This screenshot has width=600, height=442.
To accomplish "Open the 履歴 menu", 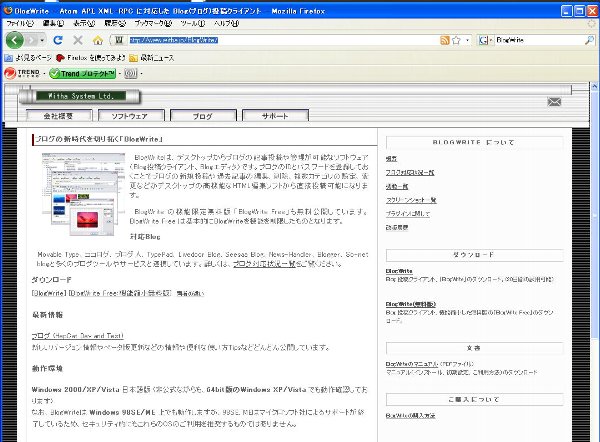I will 115,23.
